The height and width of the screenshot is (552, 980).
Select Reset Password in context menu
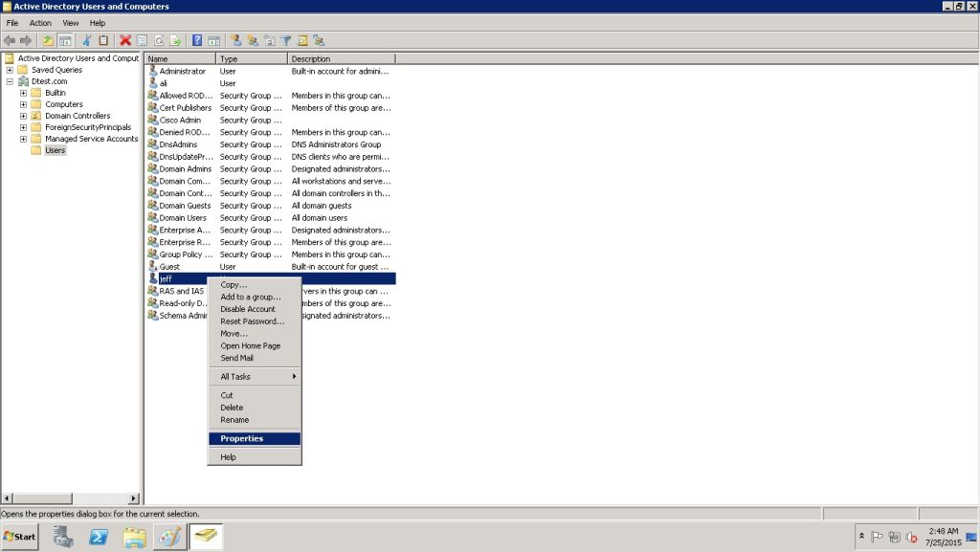click(x=252, y=321)
